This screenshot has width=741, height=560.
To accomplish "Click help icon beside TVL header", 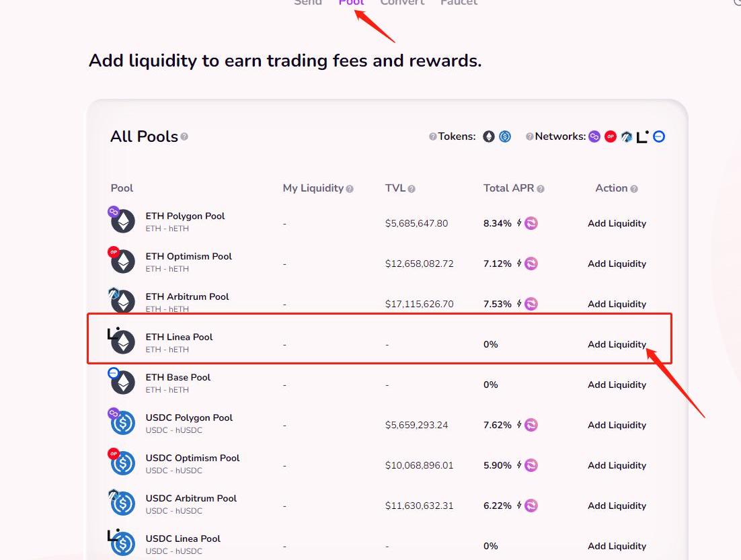I will tap(412, 189).
